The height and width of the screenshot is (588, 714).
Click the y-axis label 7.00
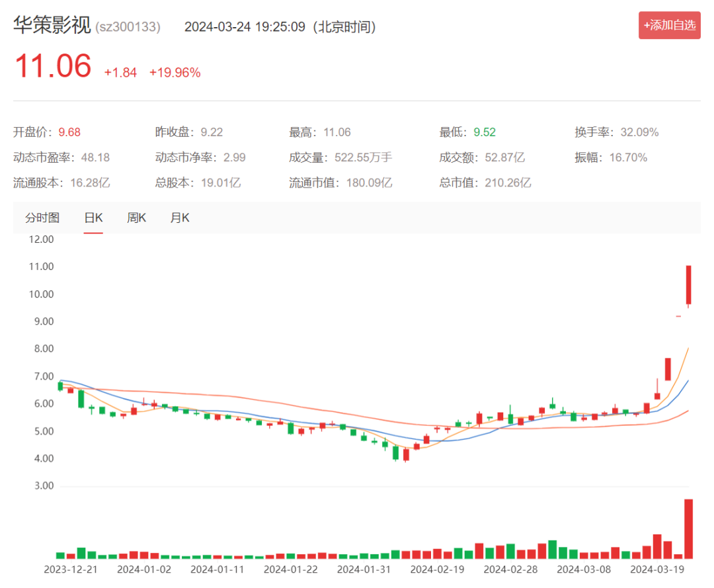[x=44, y=376]
